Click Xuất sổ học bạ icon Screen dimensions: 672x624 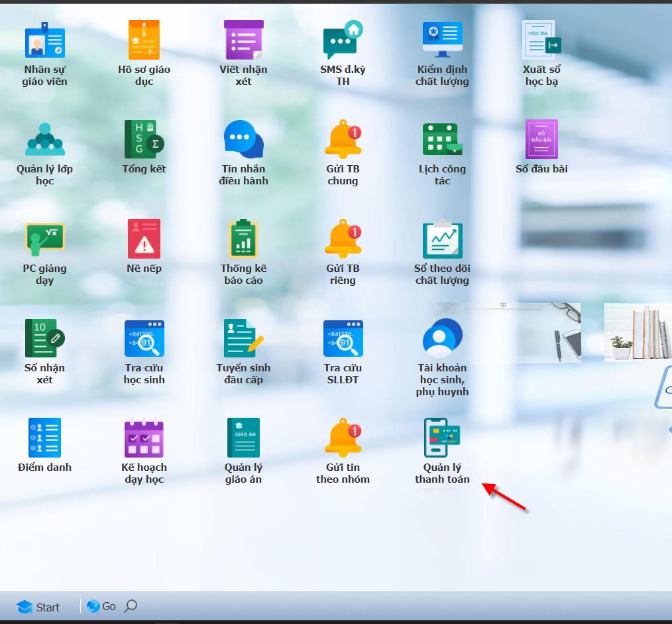541,41
